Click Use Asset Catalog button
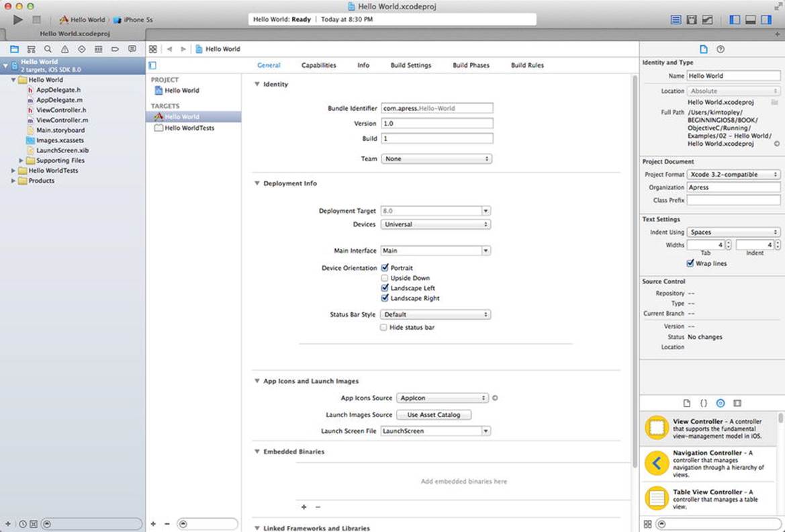785x532 pixels. (x=434, y=414)
